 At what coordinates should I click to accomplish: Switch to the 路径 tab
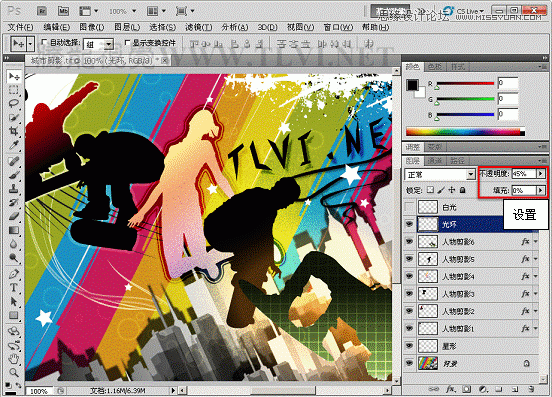[x=457, y=161]
